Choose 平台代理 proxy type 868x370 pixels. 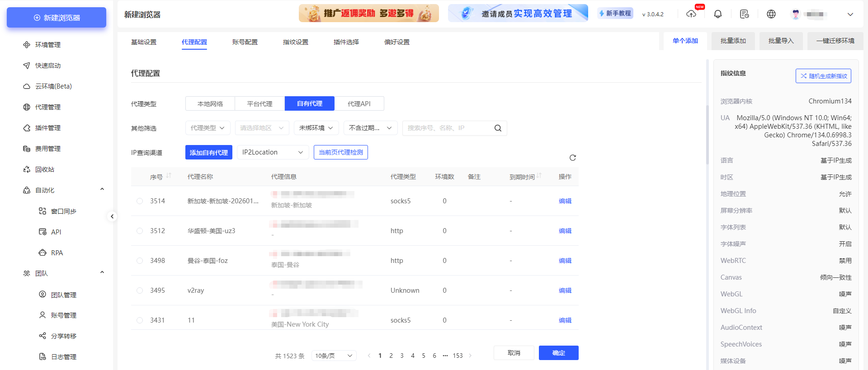(260, 103)
